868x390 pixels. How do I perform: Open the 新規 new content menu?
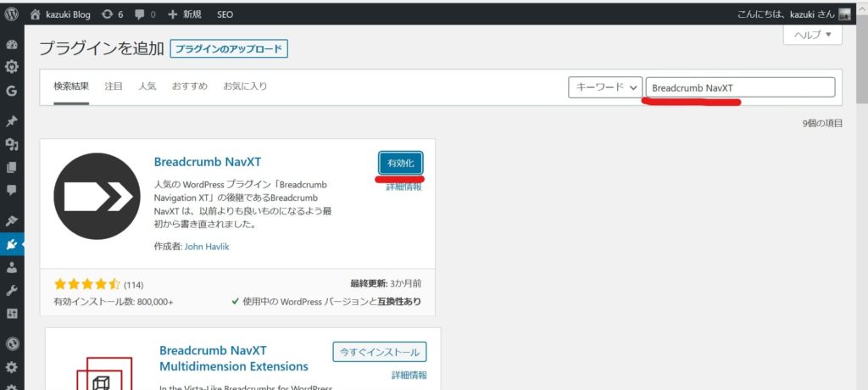[x=184, y=14]
